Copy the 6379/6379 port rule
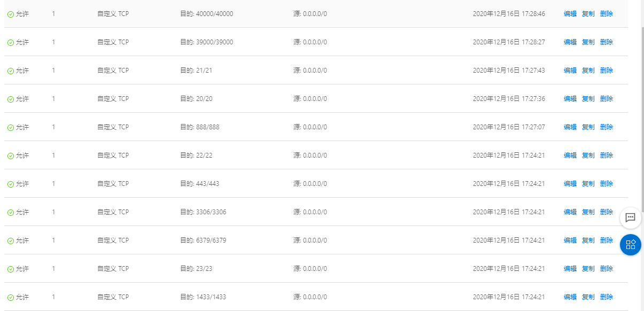The width and height of the screenshot is (644, 311). (588, 240)
